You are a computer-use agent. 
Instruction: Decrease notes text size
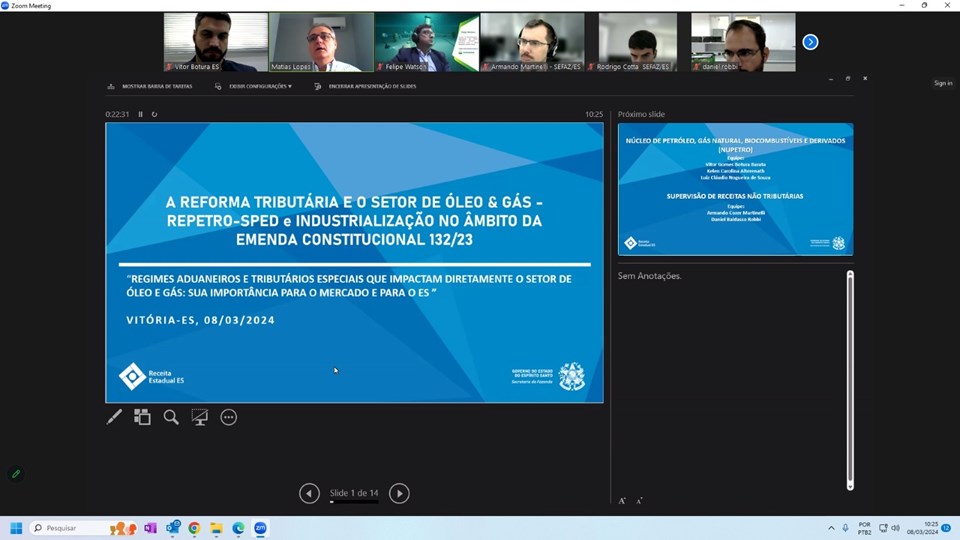pyautogui.click(x=639, y=500)
